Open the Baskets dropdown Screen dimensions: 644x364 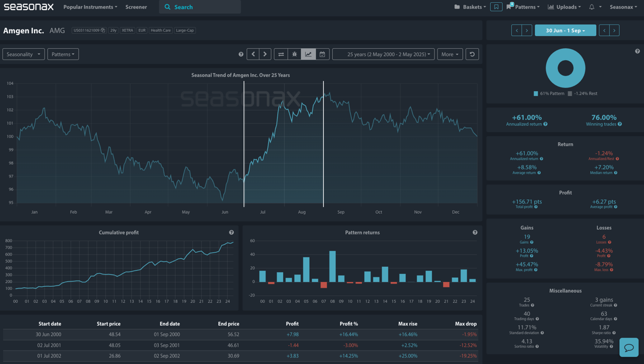470,7
